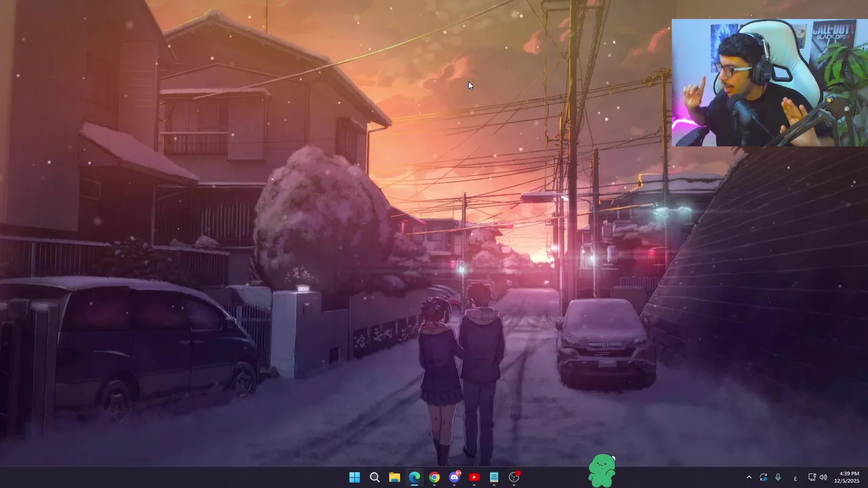
Task: Open microphone tray icon
Action: point(778,477)
